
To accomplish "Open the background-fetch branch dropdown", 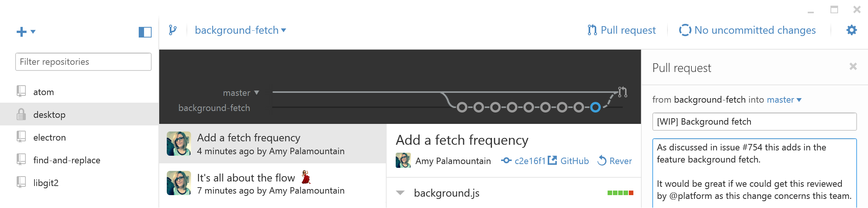I will [x=240, y=30].
